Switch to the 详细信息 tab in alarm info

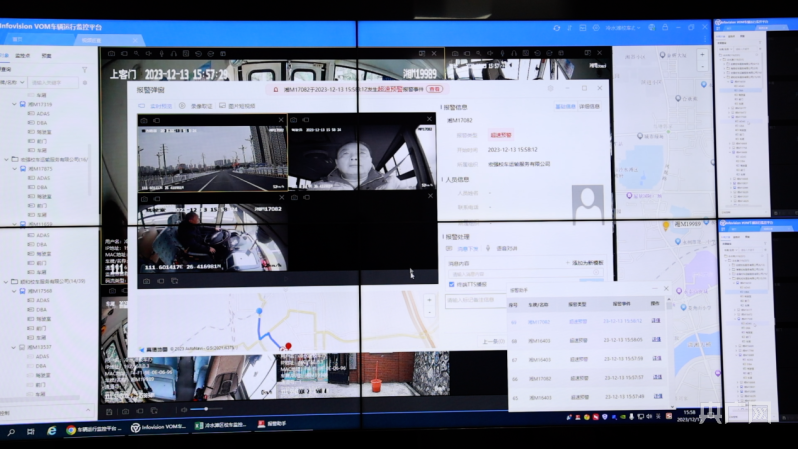point(589,106)
